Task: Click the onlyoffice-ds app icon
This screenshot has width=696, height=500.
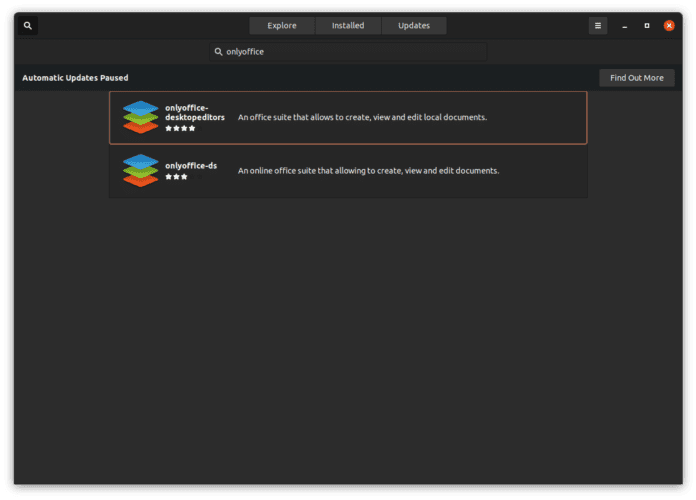Action: tap(141, 171)
